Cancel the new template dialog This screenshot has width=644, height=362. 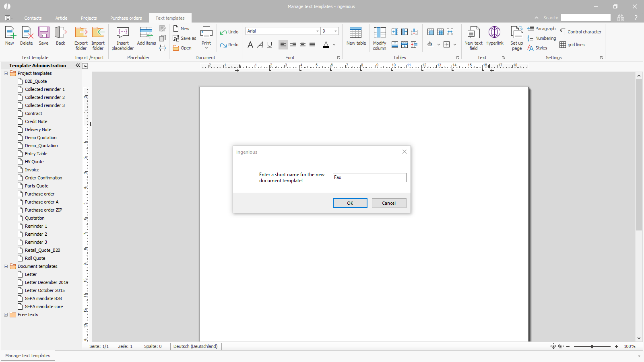coord(389,203)
